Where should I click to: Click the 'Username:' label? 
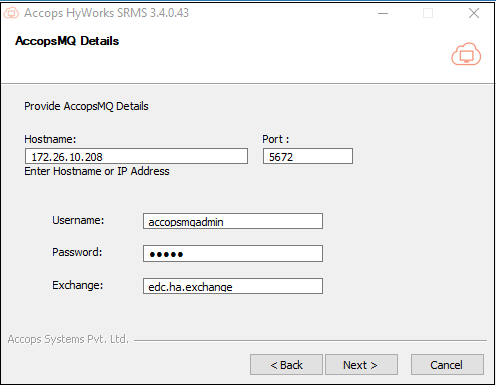[x=78, y=220]
